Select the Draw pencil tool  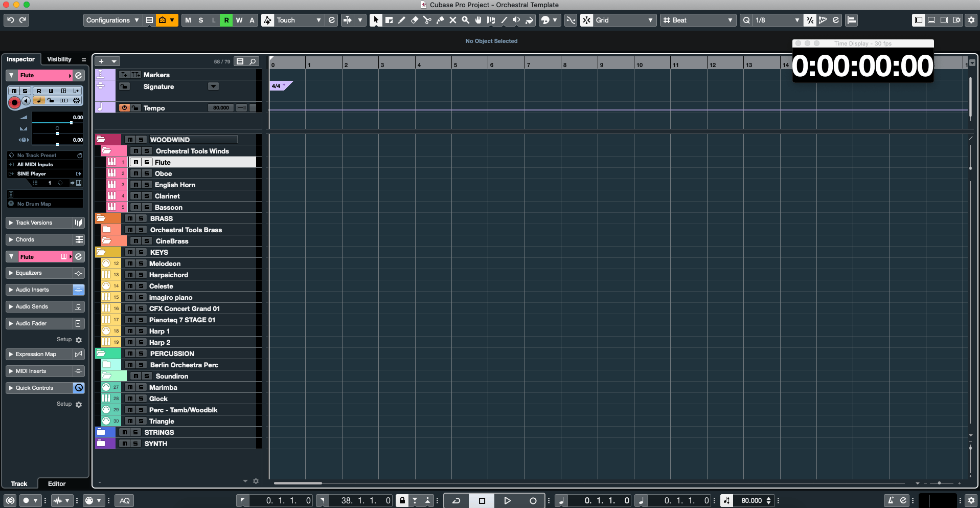tap(402, 20)
